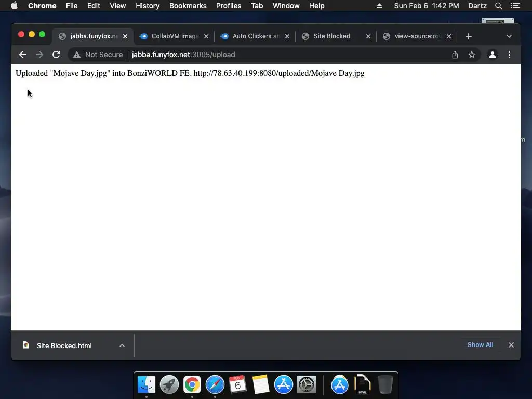Click the green full-screen window button
This screenshot has width=532, height=399.
42,34
